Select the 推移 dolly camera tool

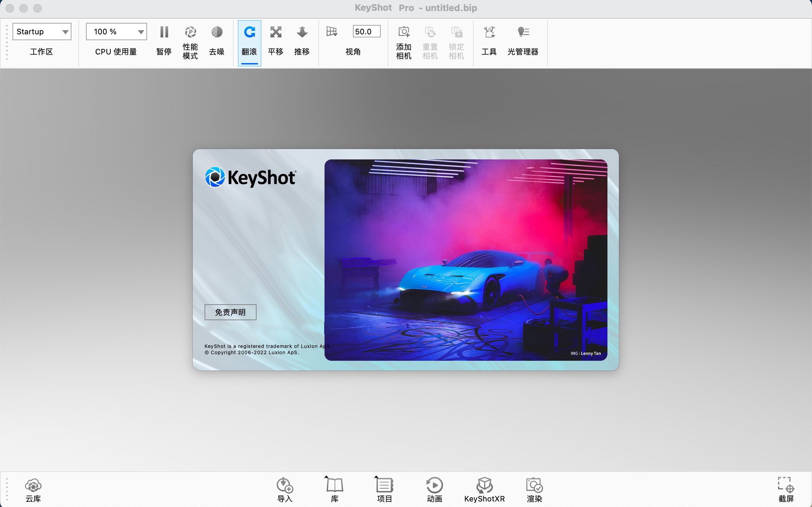(x=302, y=41)
